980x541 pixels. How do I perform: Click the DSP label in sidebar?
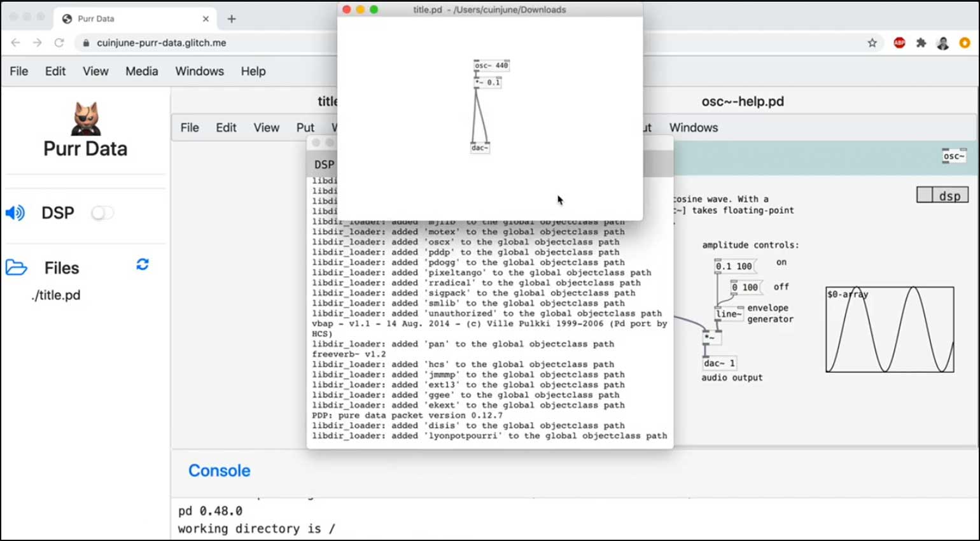(58, 213)
